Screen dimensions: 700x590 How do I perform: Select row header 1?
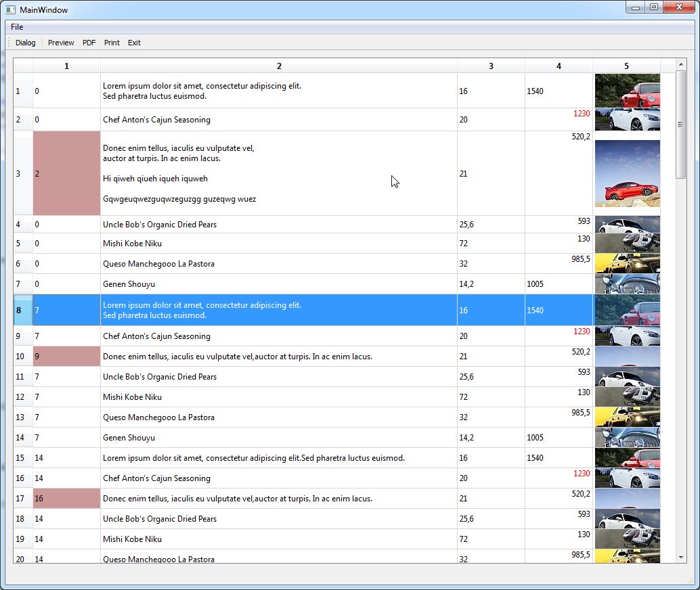click(x=23, y=91)
